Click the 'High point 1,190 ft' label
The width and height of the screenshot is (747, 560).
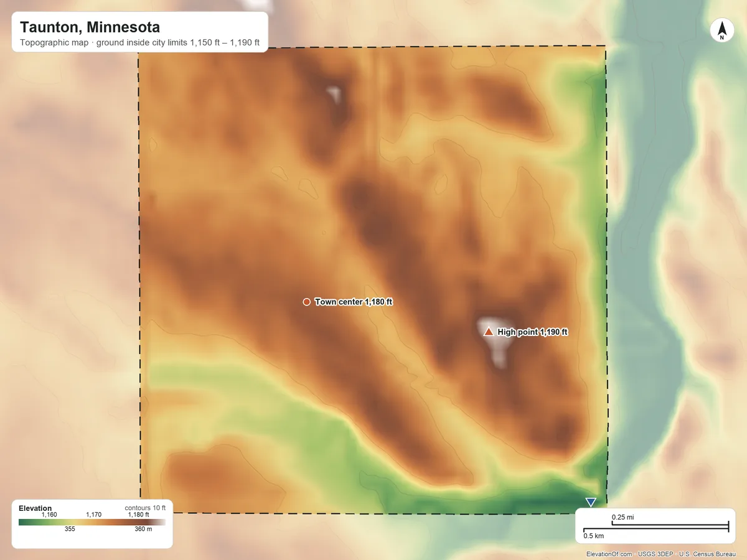coord(533,332)
